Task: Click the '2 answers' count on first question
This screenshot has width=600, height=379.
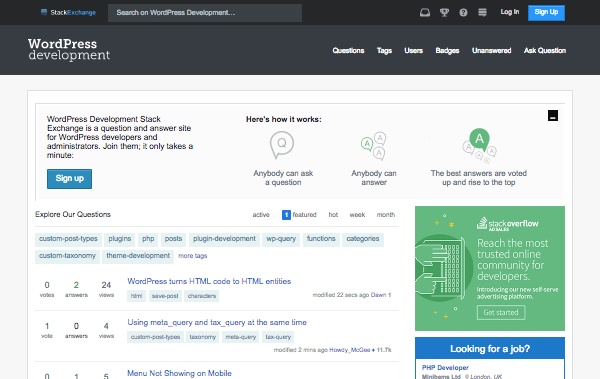Action: 76,289
